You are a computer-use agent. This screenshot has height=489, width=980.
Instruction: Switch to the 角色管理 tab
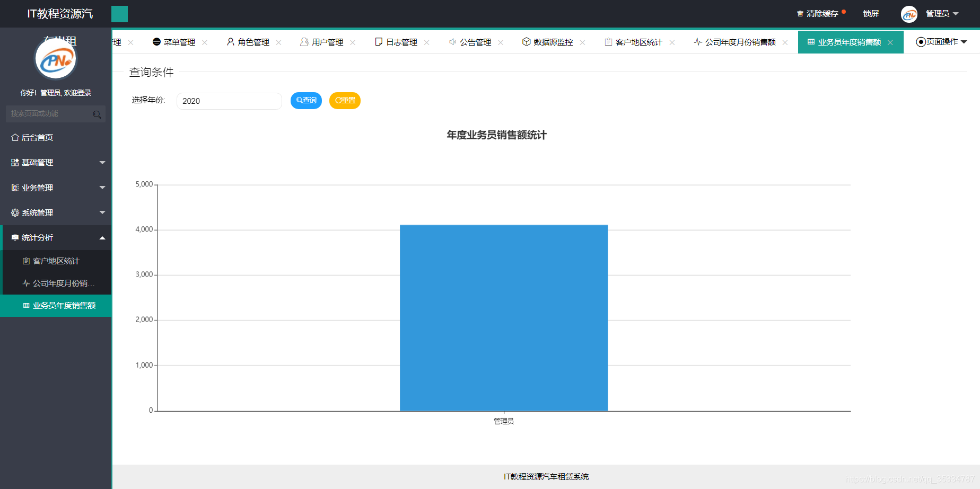point(253,42)
